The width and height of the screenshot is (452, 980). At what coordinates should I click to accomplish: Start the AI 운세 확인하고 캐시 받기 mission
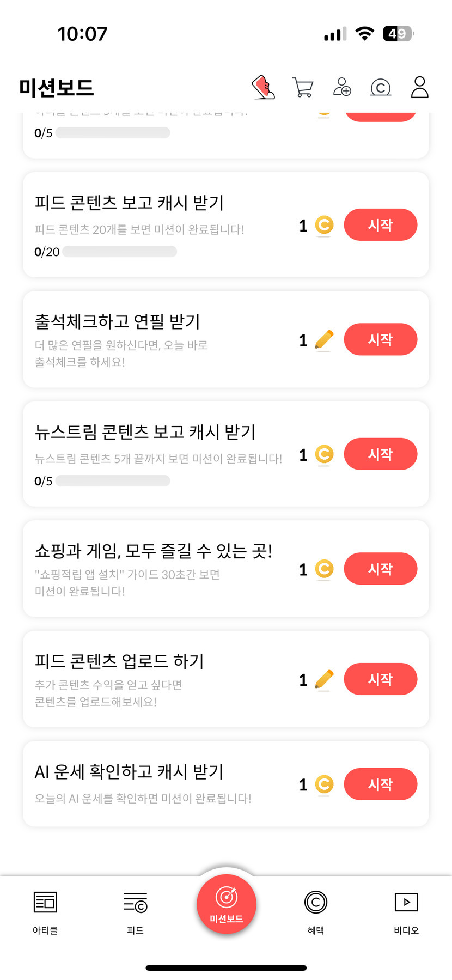[x=380, y=784]
